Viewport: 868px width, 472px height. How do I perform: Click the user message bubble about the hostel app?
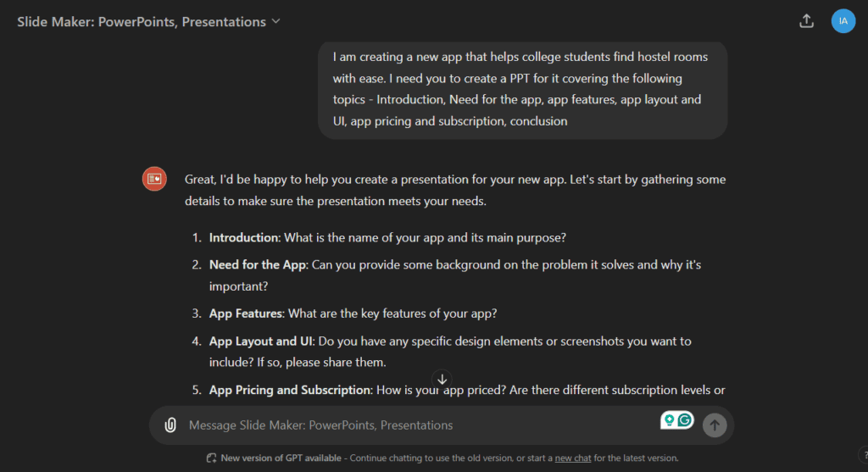522,89
